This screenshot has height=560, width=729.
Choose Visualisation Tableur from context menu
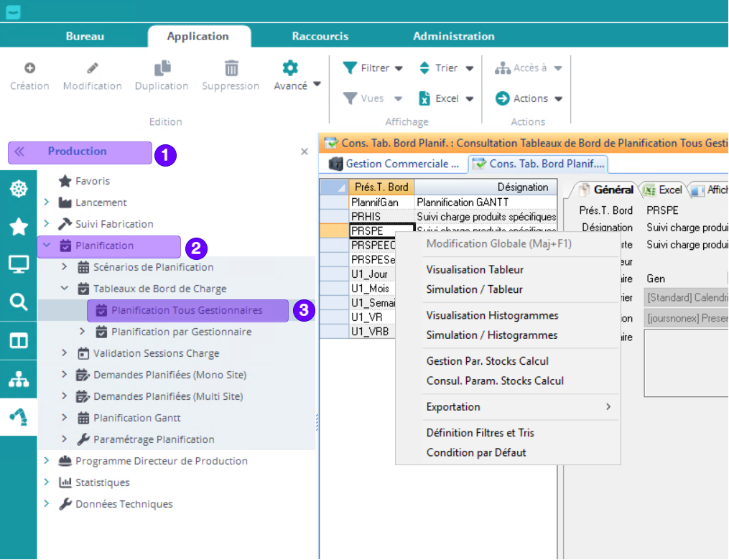pyautogui.click(x=475, y=270)
